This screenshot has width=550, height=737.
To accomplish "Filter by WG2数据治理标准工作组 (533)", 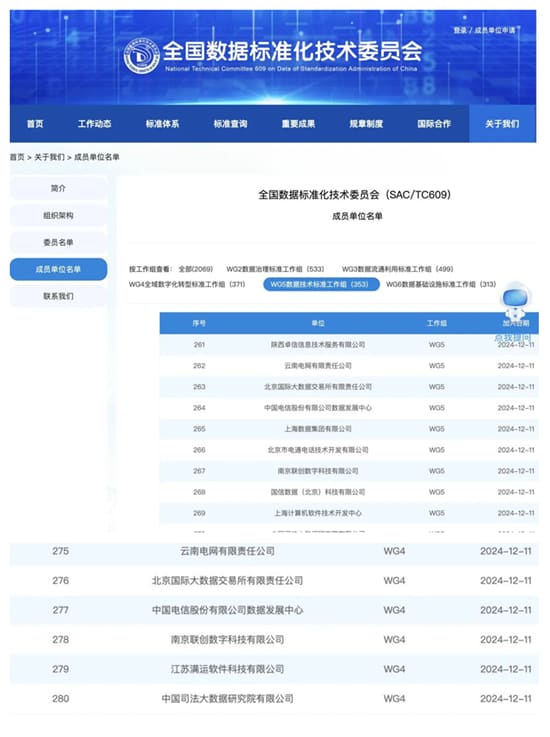I will tap(275, 269).
